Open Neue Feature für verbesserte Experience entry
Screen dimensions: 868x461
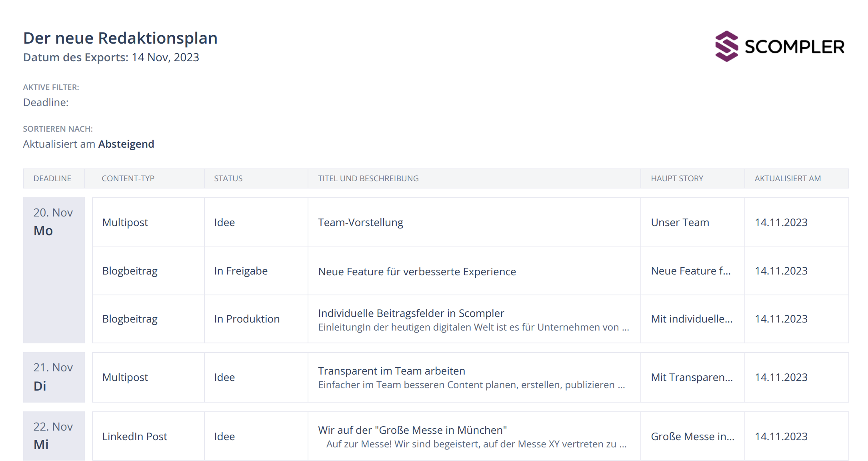(x=417, y=272)
